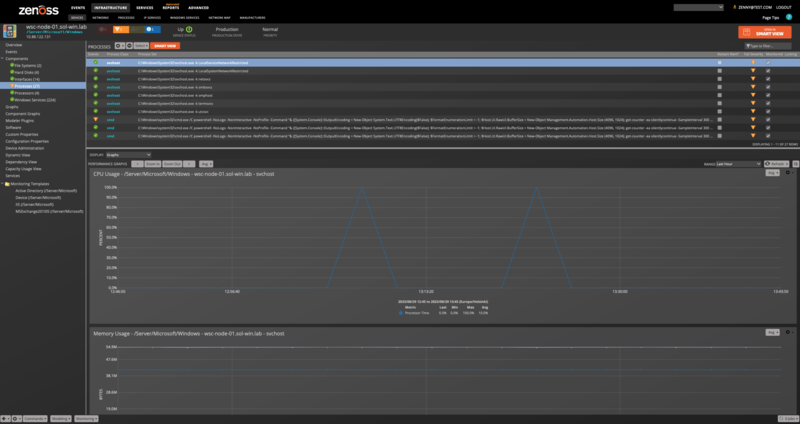Click the orange warning event rainbow badge
800x424 pixels.
(x=120, y=30)
